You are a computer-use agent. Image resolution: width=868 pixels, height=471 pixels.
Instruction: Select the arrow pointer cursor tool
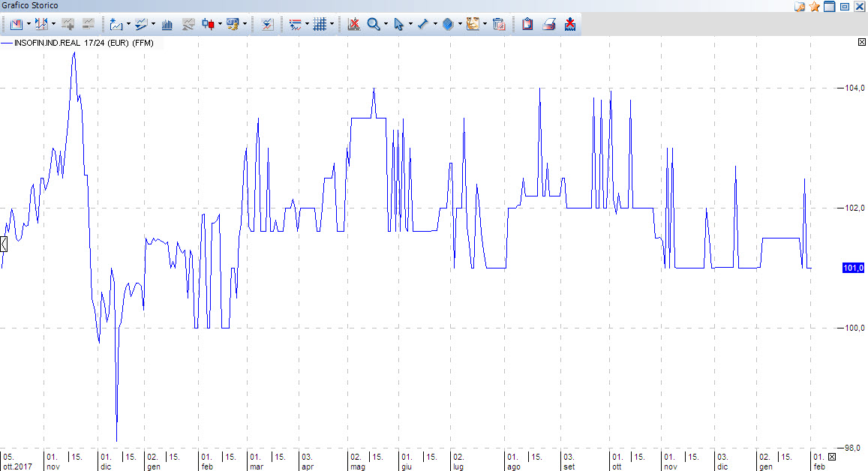point(398,24)
